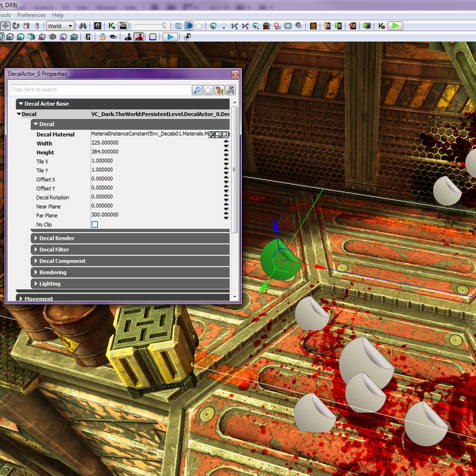This screenshot has width=476, height=476.
Task: Toggle the lock icon in Properties window
Action: pos(219,90)
